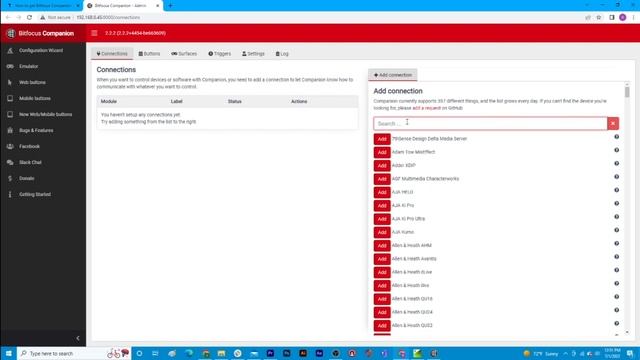The image size is (640, 360).
Task: Switch to the Surfaces tab
Action: coord(184,53)
